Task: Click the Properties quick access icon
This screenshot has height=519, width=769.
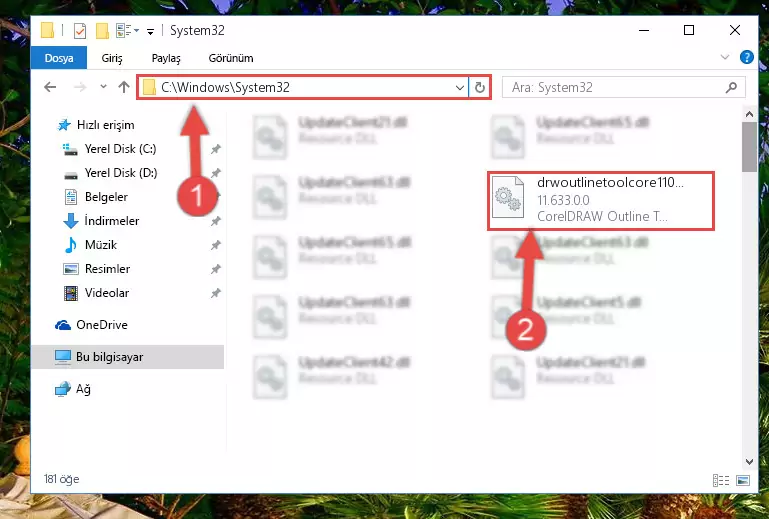Action: 79,30
